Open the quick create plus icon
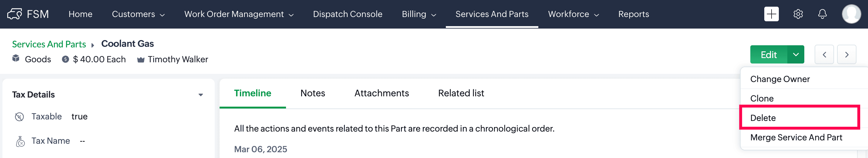Screen dimensions: 868x158 [771, 14]
